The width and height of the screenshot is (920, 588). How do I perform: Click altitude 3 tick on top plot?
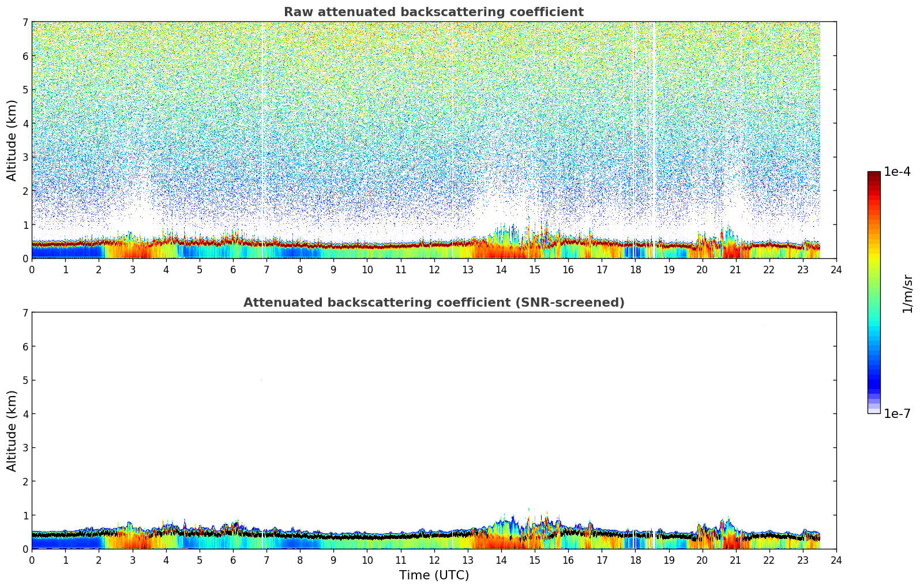click(25, 157)
